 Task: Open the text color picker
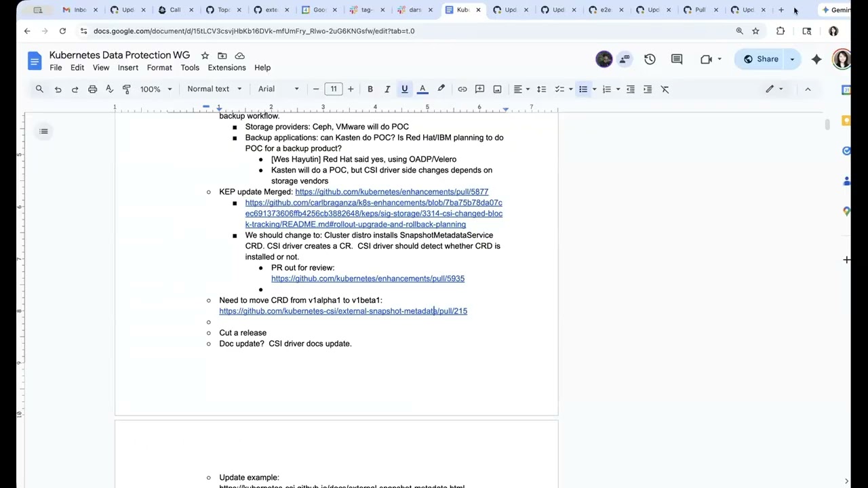point(422,89)
